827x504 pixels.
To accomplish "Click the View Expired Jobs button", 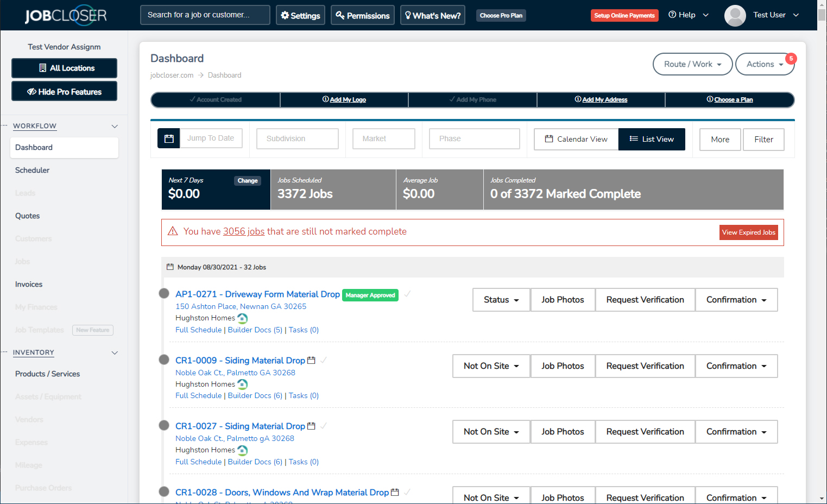I will (749, 232).
